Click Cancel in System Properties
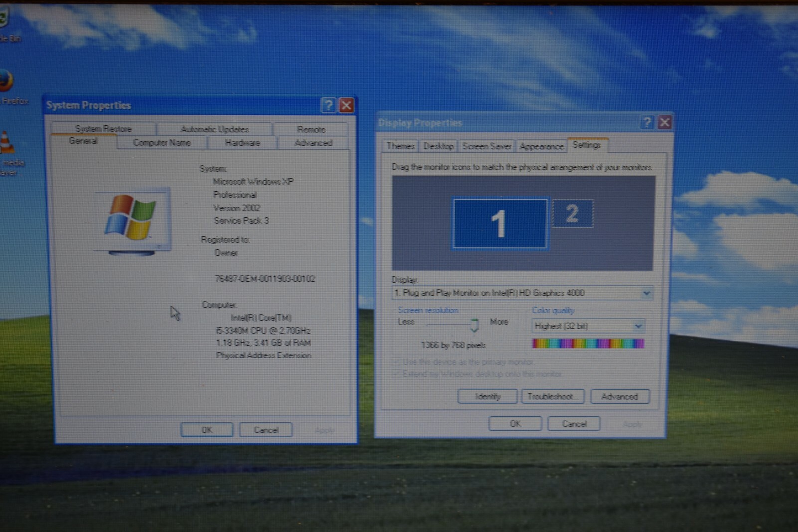The width and height of the screenshot is (798, 532). tap(266, 430)
